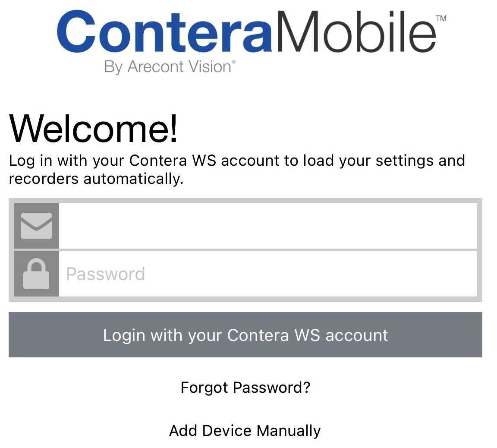Click the word Manually in bottom link
The height and width of the screenshot is (448, 497).
coord(289,431)
